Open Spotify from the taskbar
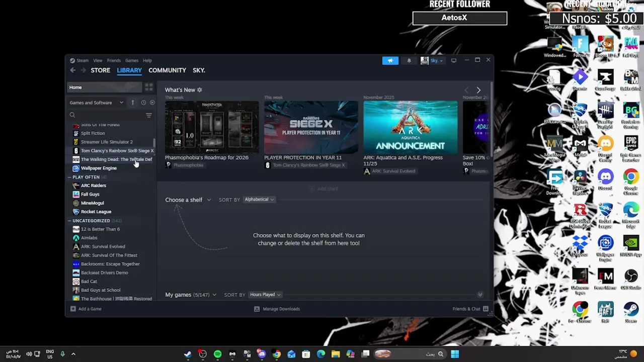Viewport: 644px width, 362px height. 217,354
